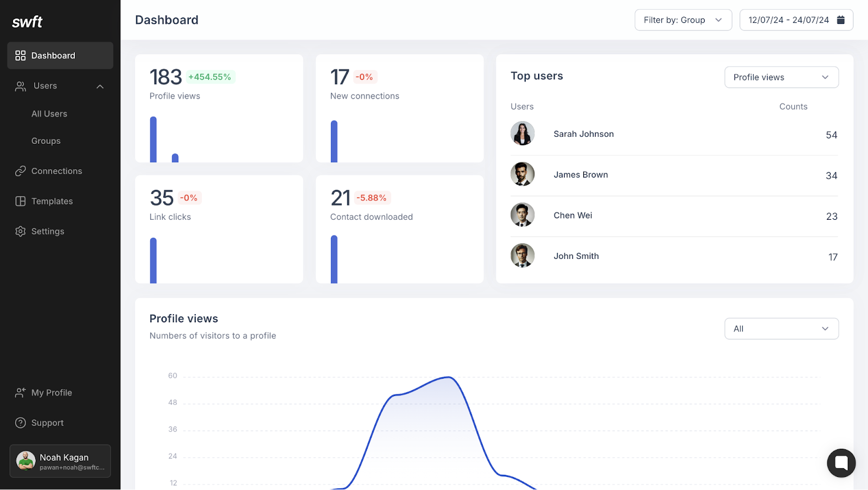Open the chat bubble in bottom right corner
Image resolution: width=868 pixels, height=490 pixels.
click(841, 463)
